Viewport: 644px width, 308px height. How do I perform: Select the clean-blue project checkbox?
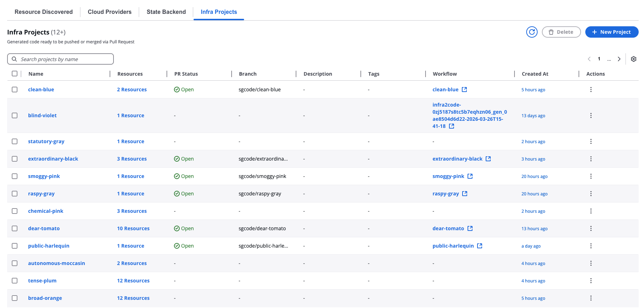pos(15,90)
